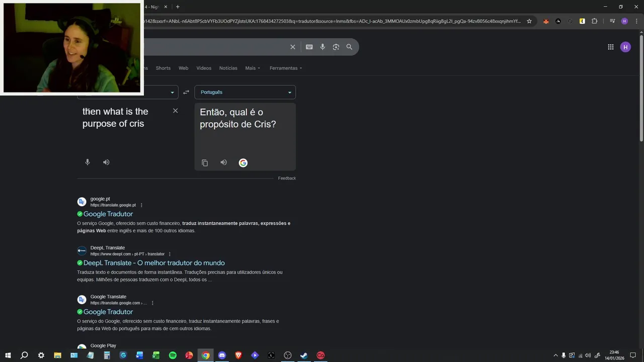Image resolution: width=644 pixels, height=362 pixels.
Task: Open Excel from the taskbar
Action: [156, 355]
